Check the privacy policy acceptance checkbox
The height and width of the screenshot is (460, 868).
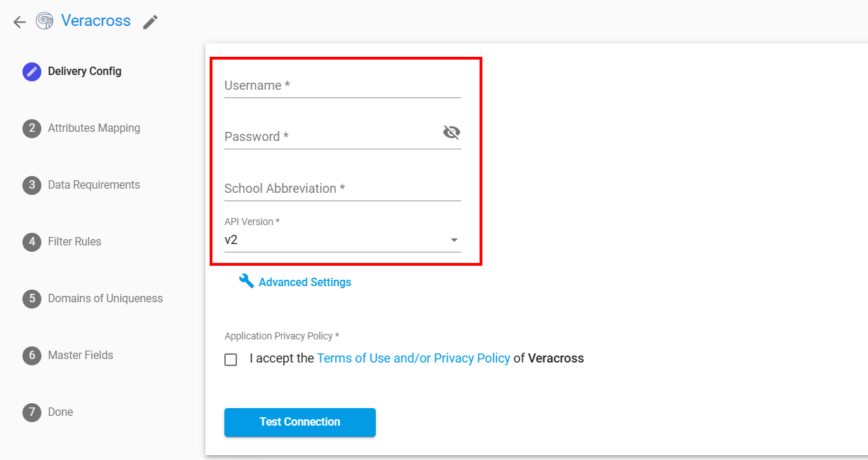coord(231,360)
